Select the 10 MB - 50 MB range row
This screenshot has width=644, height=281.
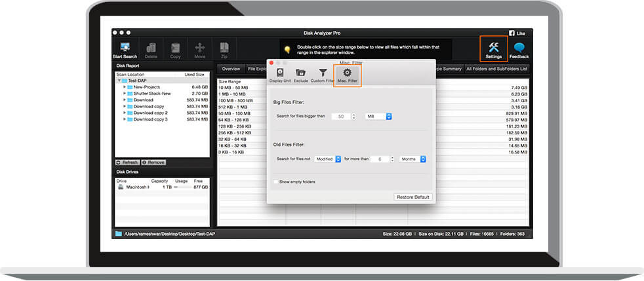tap(233, 88)
